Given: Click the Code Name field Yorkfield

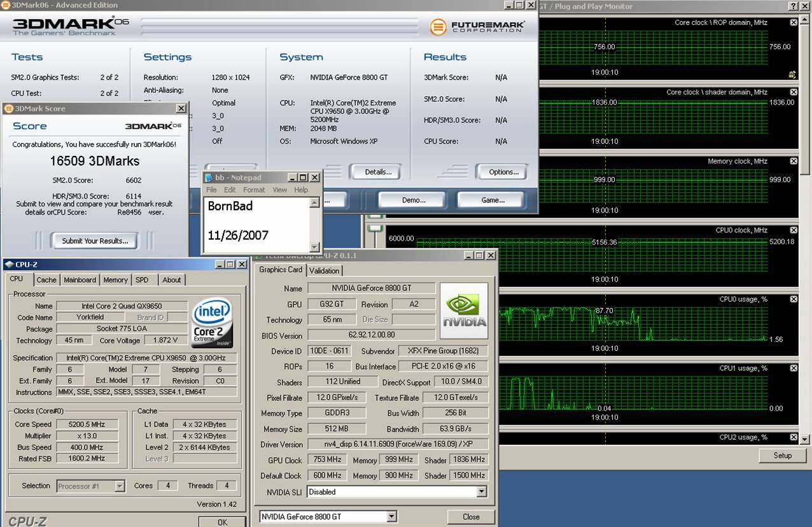Looking at the screenshot, I should point(90,318).
